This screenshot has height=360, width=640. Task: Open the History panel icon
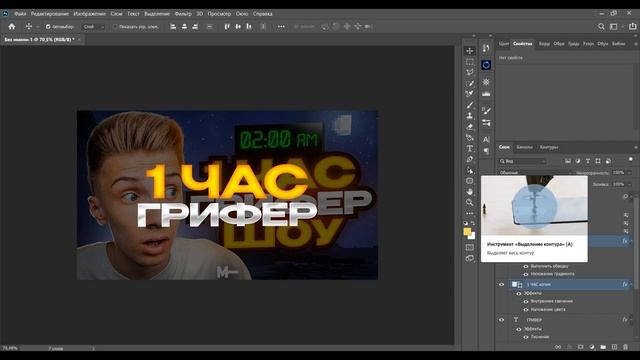486,48
